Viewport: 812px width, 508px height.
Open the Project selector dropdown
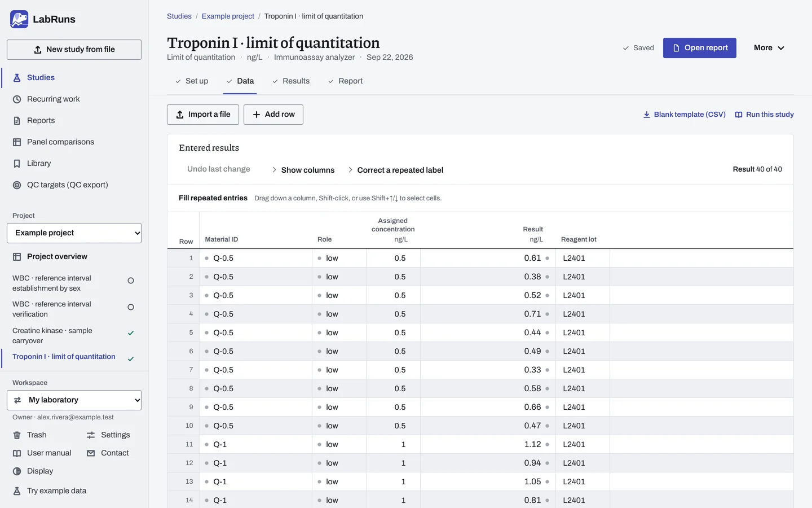74,233
